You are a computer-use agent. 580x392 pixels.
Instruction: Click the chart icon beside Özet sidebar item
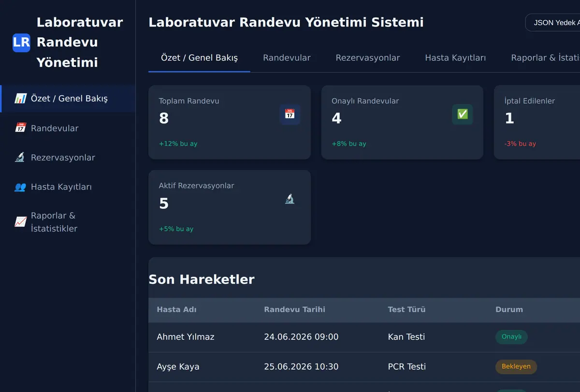20,99
